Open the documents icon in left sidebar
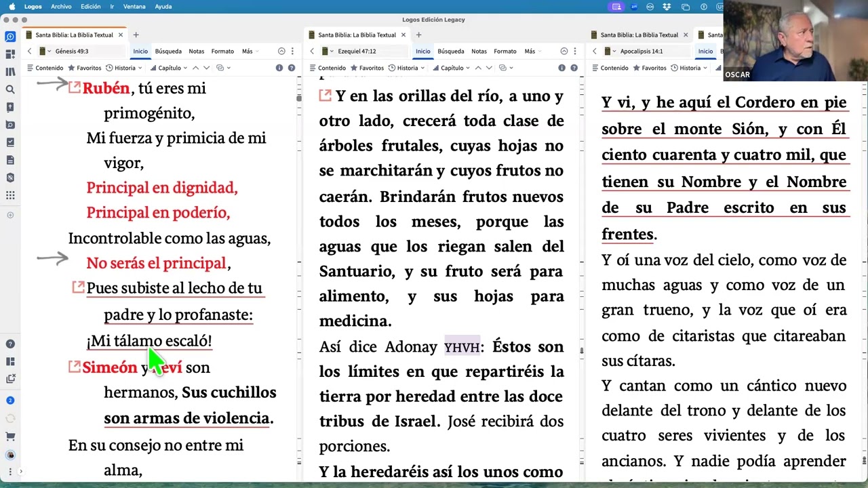Image resolution: width=868 pixels, height=488 pixels. [10, 160]
